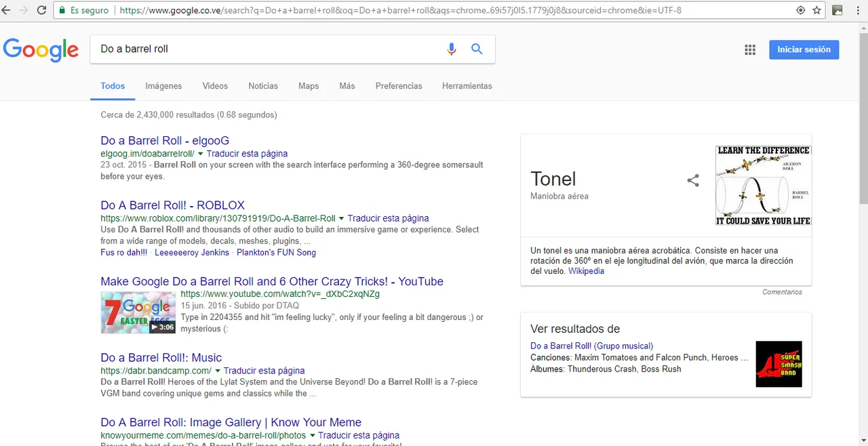Image resolution: width=868 pixels, height=446 pixels.
Task: Click the green padlock Es seguro icon
Action: [x=62, y=10]
